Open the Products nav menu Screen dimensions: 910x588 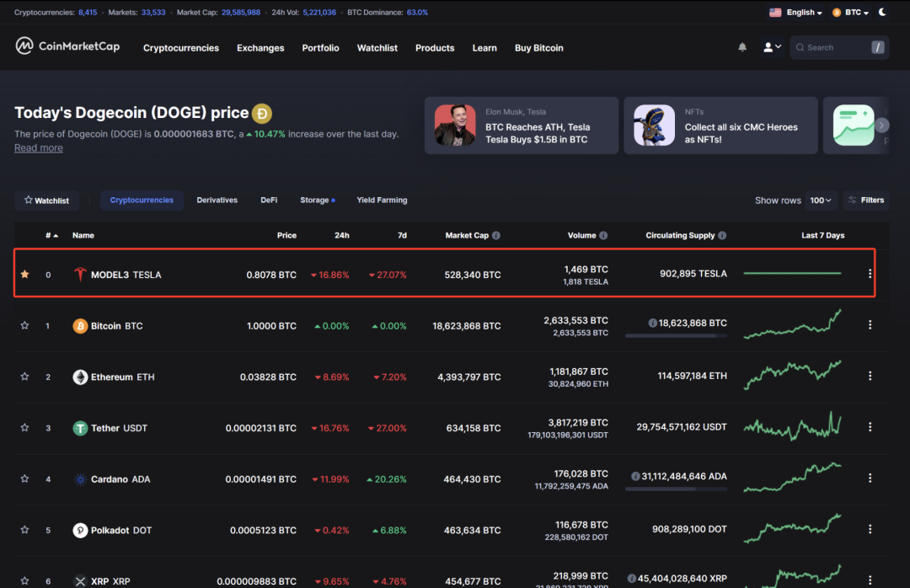point(435,48)
